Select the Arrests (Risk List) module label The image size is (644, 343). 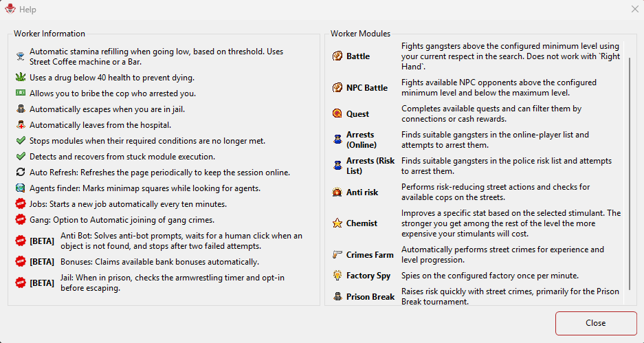[x=370, y=166]
